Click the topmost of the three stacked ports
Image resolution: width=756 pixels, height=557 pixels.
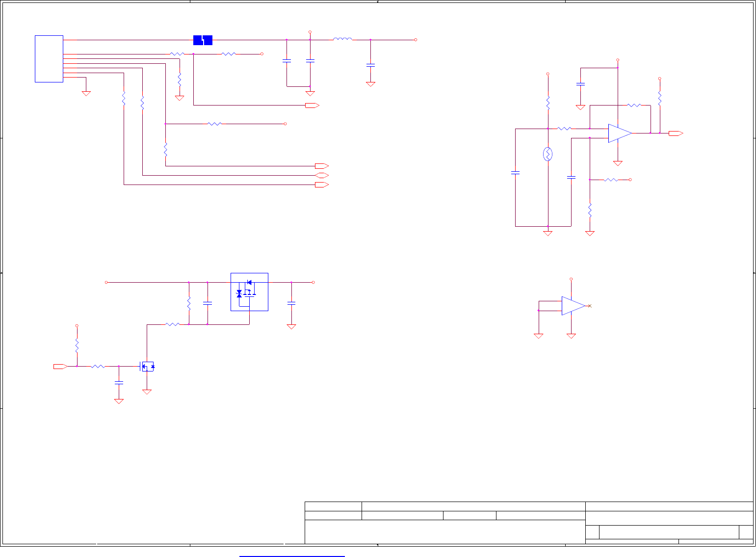point(322,166)
